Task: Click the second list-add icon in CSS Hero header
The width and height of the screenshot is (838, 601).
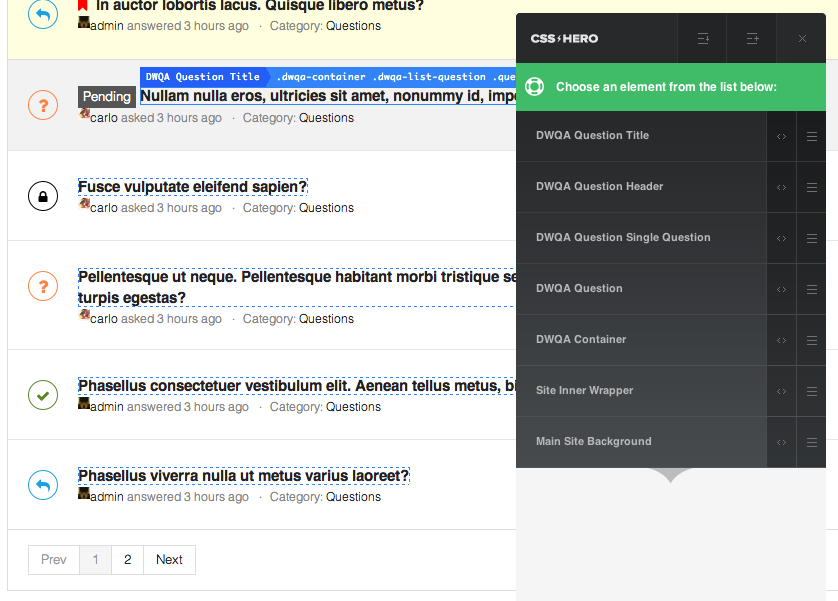Action: [752, 38]
